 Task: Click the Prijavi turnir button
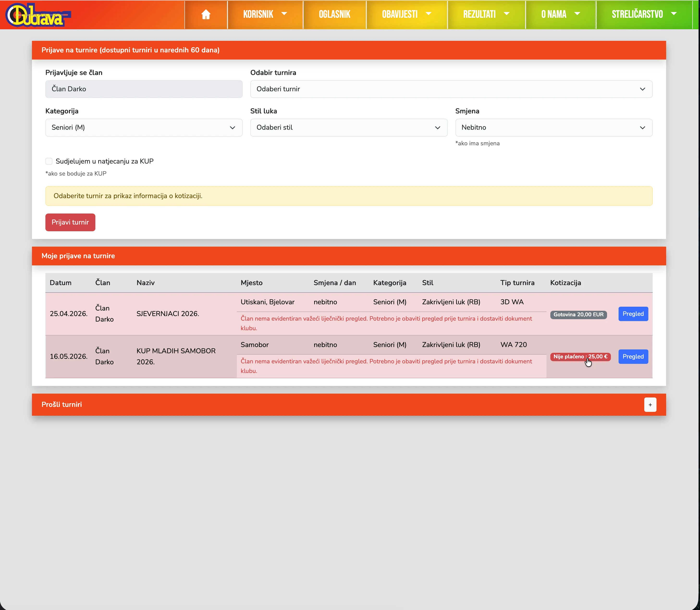[x=70, y=222]
